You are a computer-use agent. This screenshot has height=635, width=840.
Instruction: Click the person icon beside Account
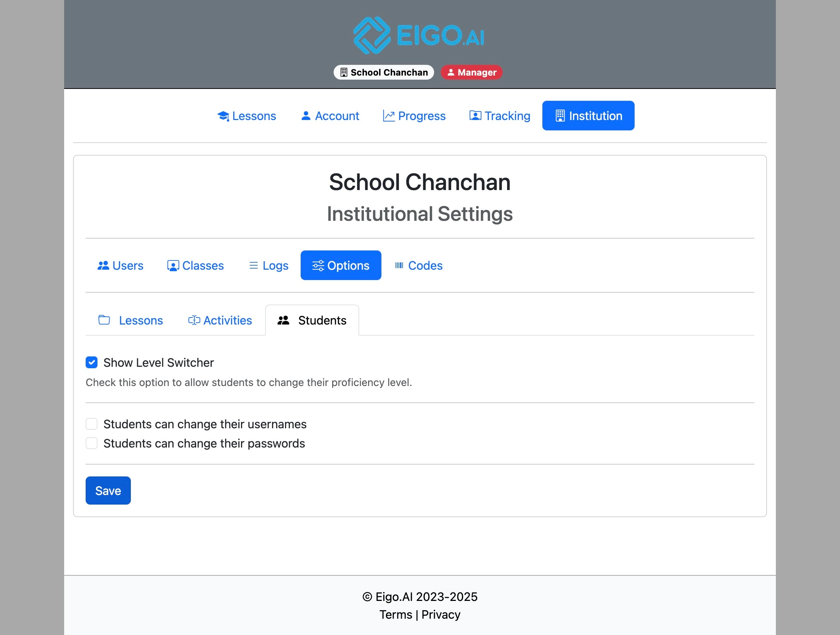point(306,116)
